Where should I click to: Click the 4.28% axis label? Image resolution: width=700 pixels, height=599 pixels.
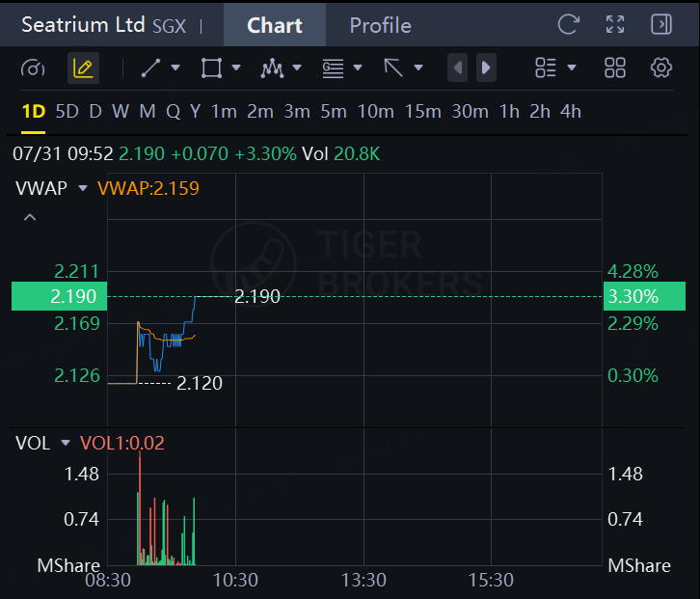[633, 271]
